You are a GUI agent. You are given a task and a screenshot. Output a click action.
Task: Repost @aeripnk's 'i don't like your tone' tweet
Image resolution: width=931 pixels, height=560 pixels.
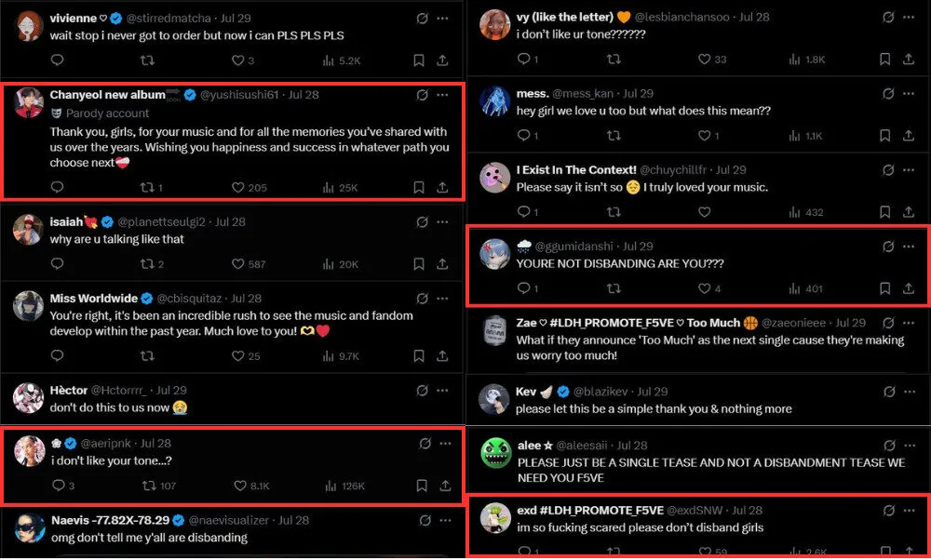(x=146, y=485)
